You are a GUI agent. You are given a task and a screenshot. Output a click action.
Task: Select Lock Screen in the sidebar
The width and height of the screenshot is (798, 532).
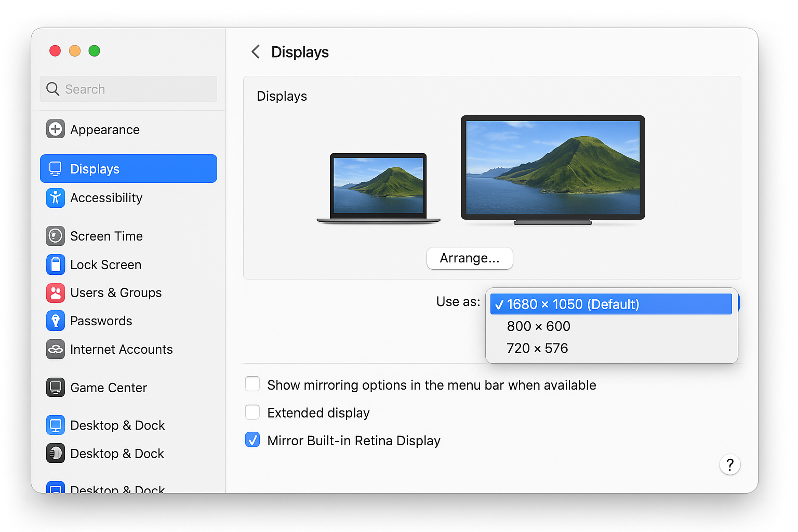pyautogui.click(x=105, y=264)
